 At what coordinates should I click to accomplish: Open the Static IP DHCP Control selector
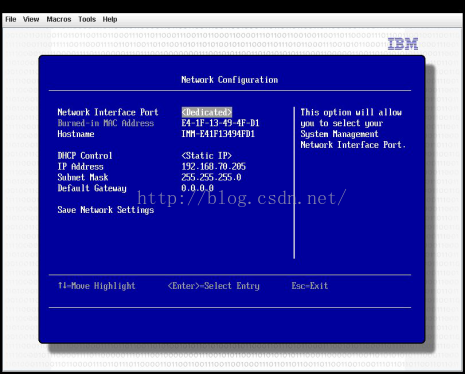[206, 156]
